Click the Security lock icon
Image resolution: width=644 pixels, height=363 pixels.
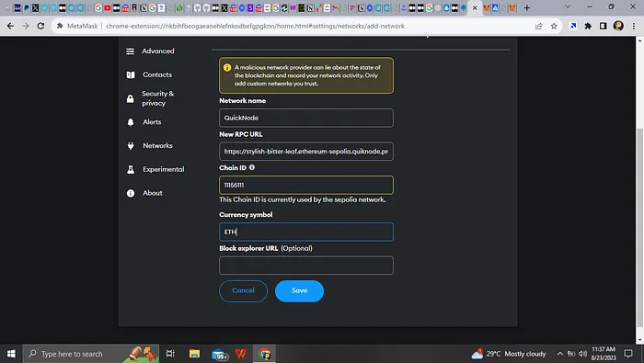click(x=131, y=99)
